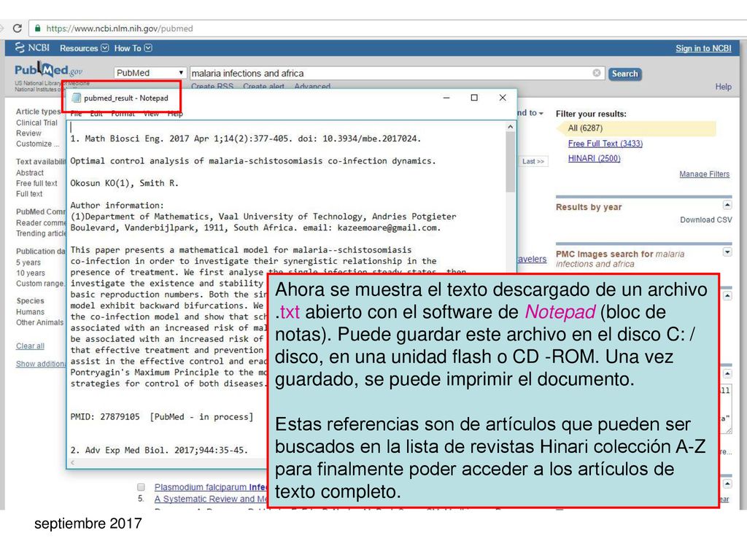Open the PubMed.gov logo home link
747x560 pixels.
click(49, 71)
